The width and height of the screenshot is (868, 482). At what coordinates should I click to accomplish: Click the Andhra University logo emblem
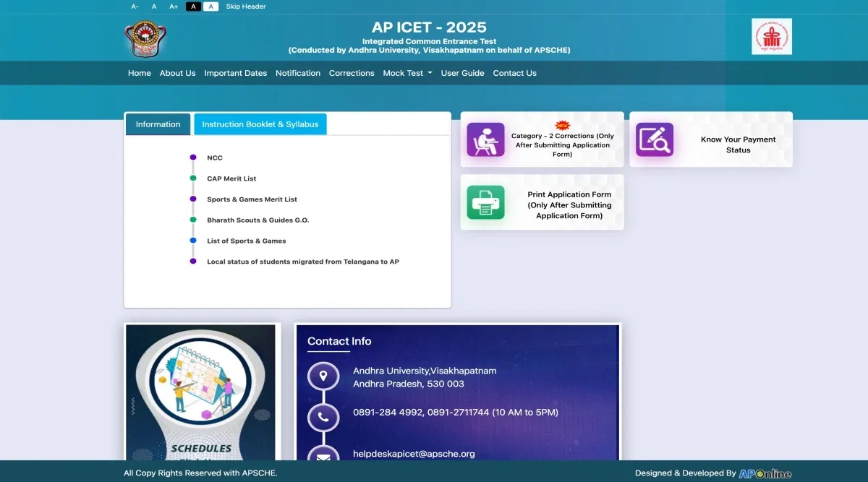coord(145,38)
